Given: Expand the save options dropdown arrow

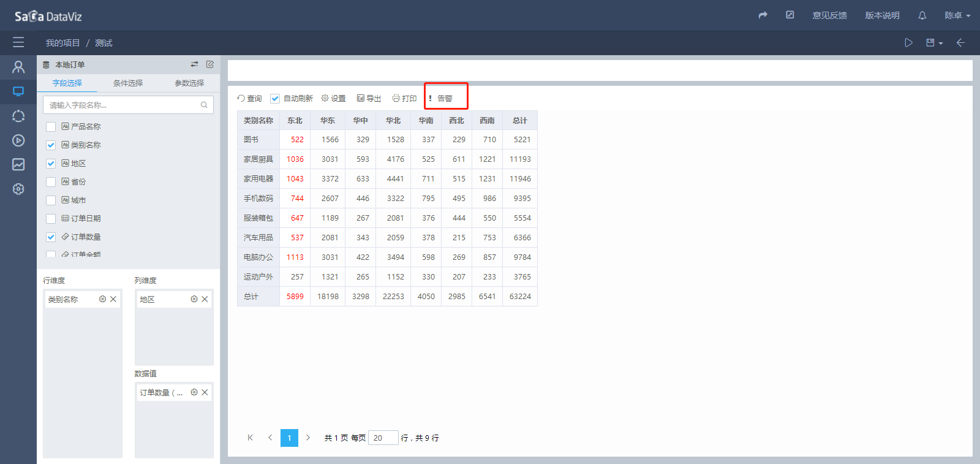Looking at the screenshot, I should (x=941, y=43).
